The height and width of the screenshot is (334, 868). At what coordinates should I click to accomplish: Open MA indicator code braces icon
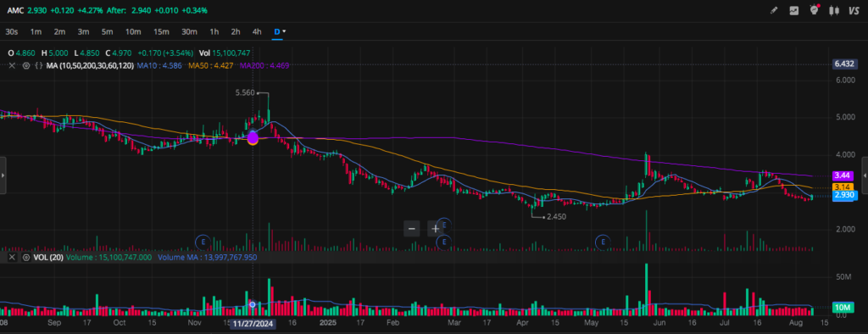pos(39,65)
